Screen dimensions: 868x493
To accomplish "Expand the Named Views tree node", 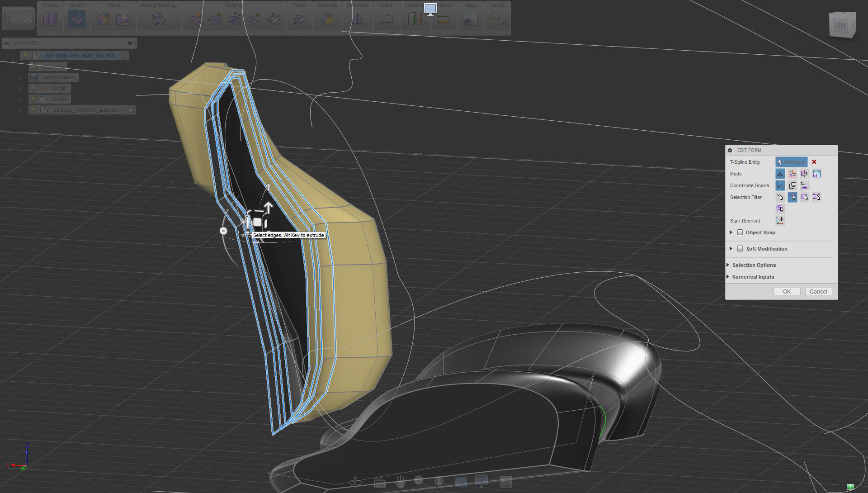I will pos(20,77).
